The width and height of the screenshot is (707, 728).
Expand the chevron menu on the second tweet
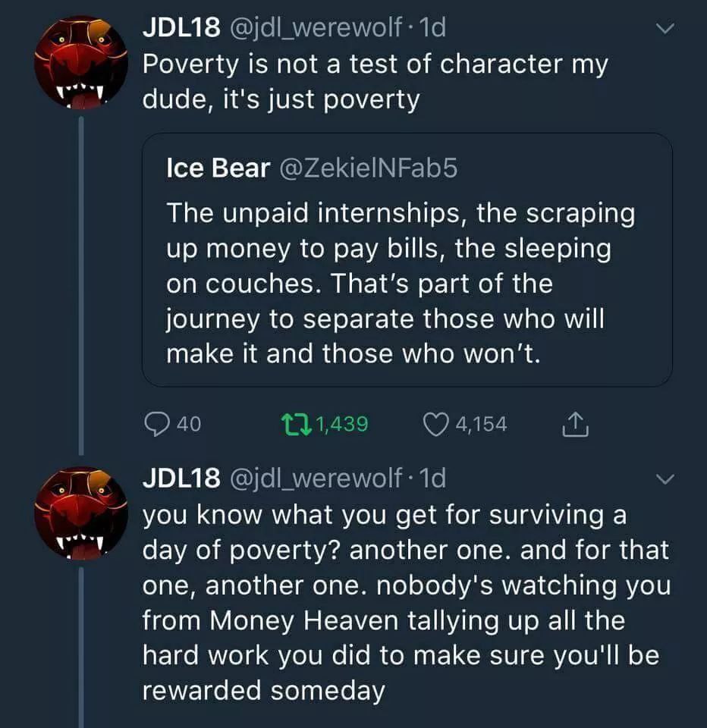pyautogui.click(x=665, y=479)
